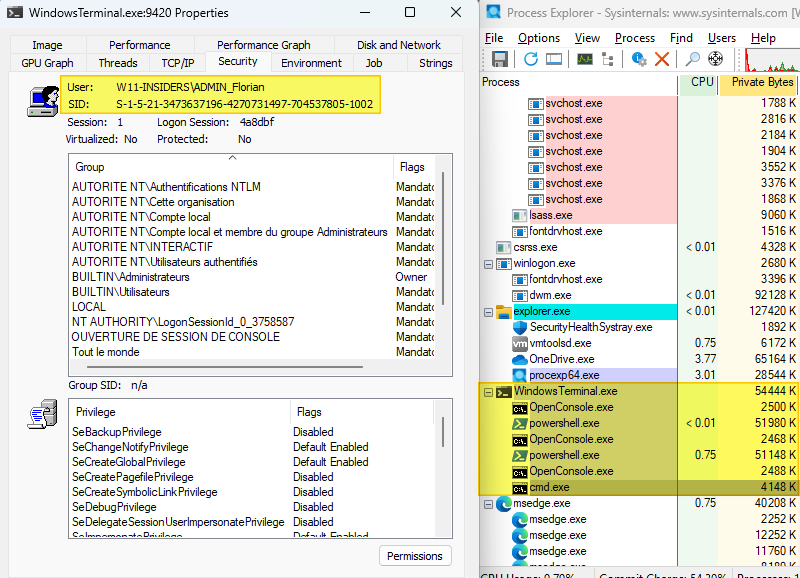Select BUILTIN\Administrateurs group row
The image size is (800, 578).
tap(131, 277)
